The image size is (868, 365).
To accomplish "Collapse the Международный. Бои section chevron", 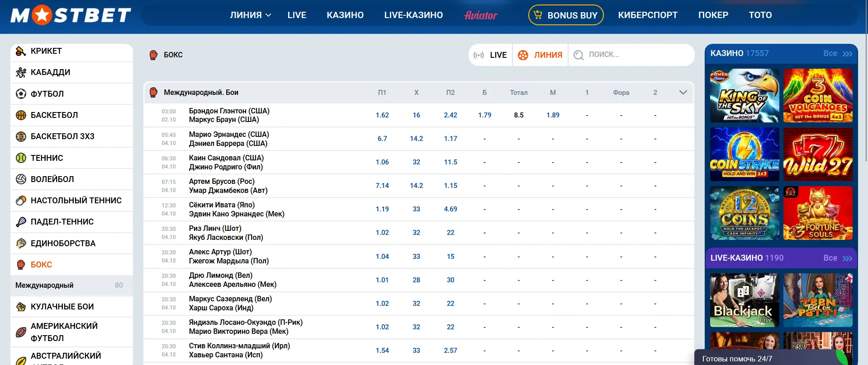I will 683,93.
